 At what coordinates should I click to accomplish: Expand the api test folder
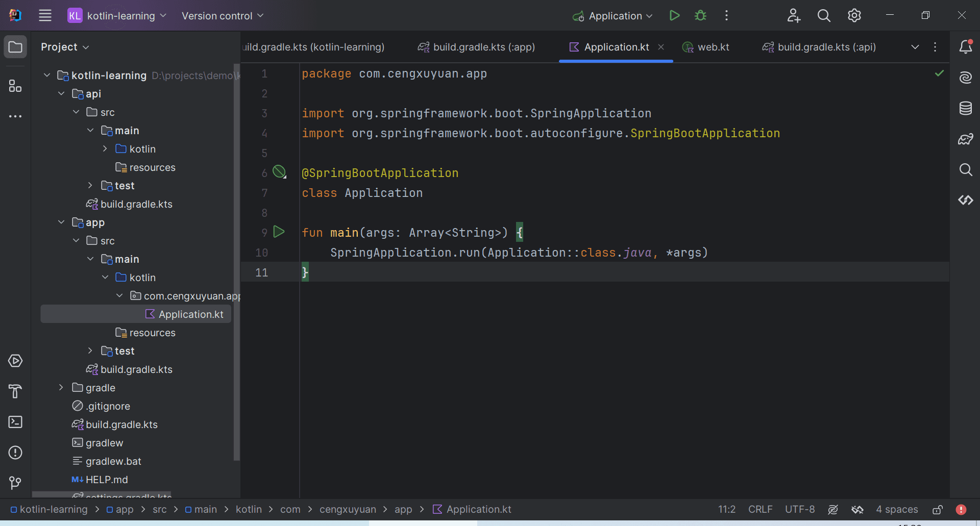tap(90, 186)
